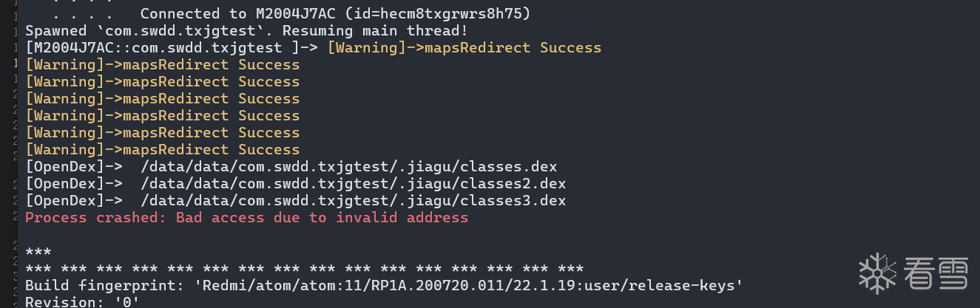Click the [M2004J7AC::com.swdd.txjgtest] prompt
This screenshot has width=980, height=308.
[172, 48]
